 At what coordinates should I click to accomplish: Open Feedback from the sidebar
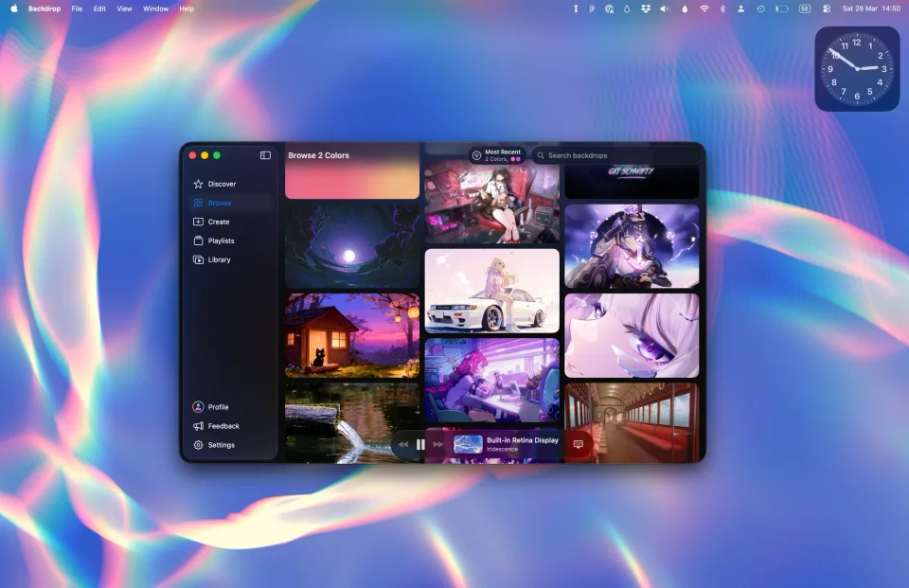click(216, 426)
